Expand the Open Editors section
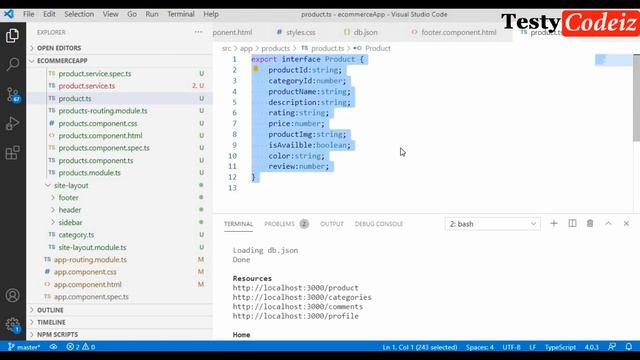Image resolution: width=640 pixels, height=360 pixels. click(x=120, y=48)
